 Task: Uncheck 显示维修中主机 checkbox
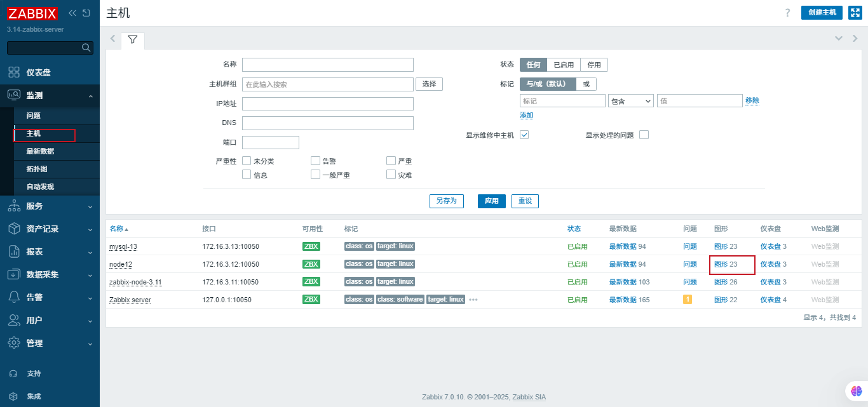524,135
